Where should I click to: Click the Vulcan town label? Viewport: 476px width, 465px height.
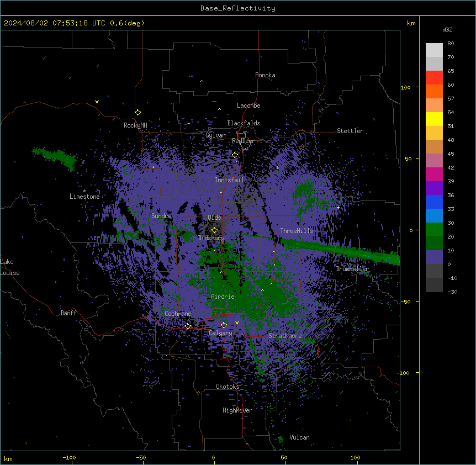click(300, 437)
